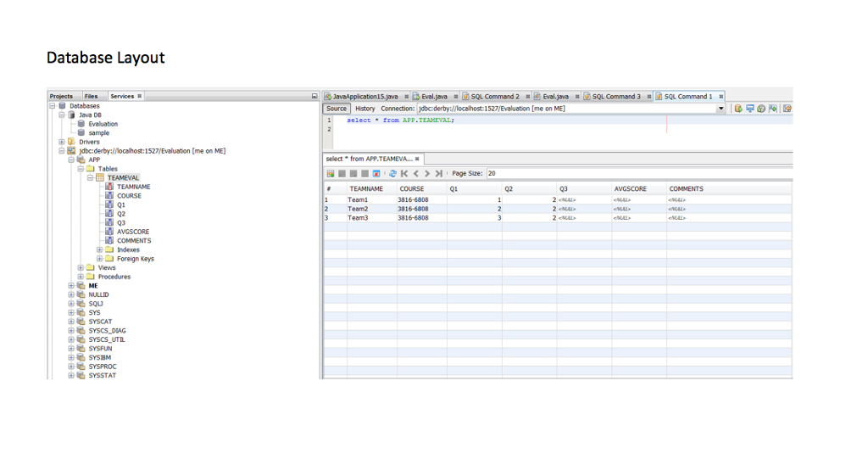868x476 pixels.
Task: Switch to the SQL Command 1 tab
Action: point(688,97)
